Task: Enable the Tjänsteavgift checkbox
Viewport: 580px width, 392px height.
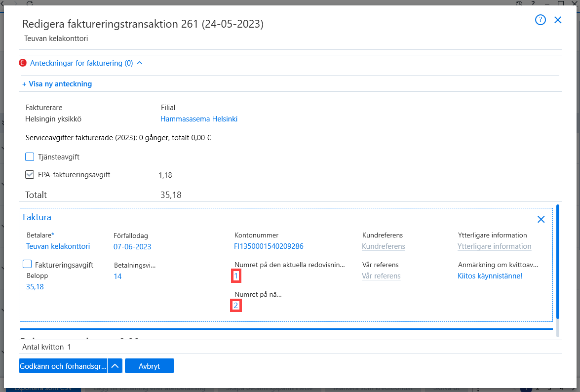Action: click(30, 157)
